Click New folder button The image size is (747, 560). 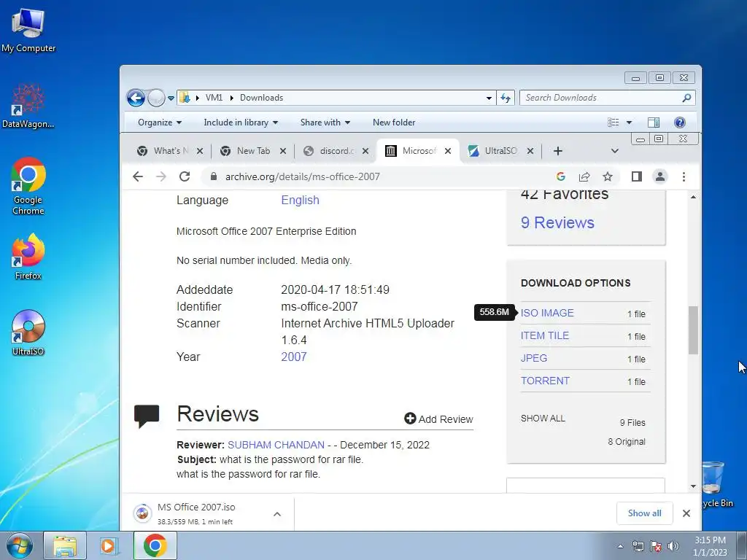(x=394, y=122)
